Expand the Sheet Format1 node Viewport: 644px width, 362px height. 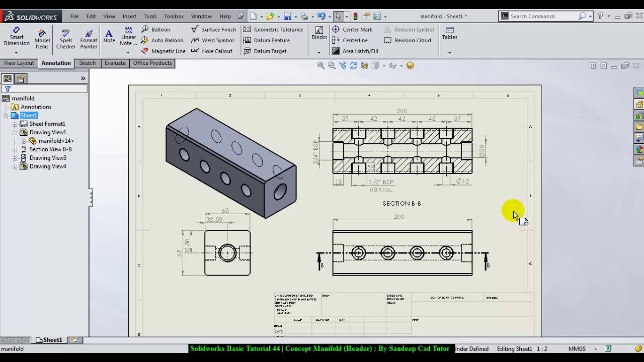15,124
